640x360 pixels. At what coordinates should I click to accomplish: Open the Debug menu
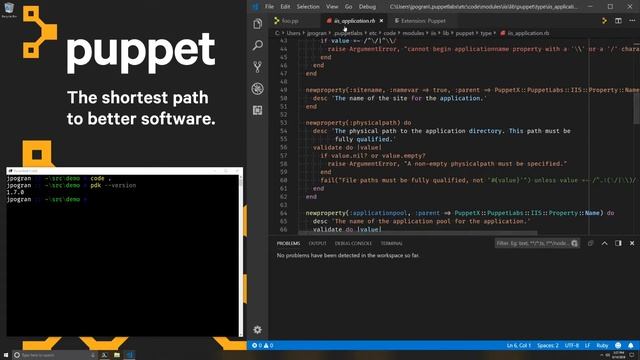[367, 7]
